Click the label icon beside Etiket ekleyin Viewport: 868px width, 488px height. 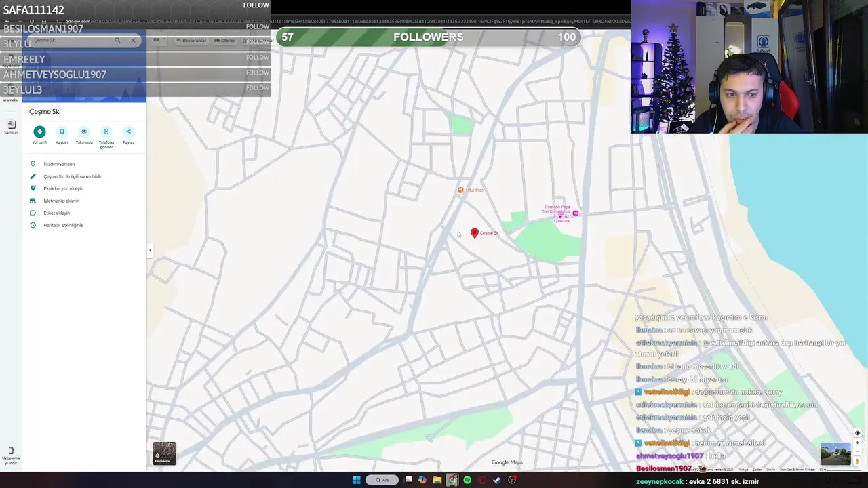click(33, 213)
